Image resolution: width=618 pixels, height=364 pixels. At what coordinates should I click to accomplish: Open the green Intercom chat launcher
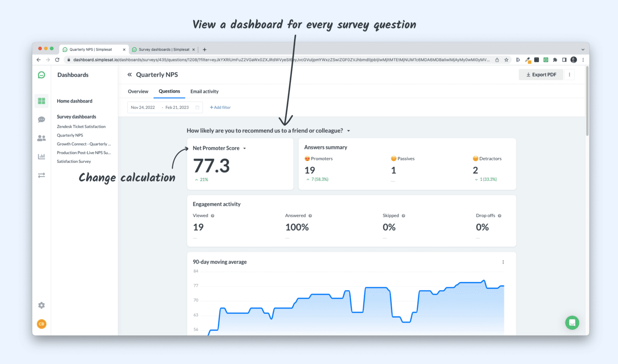[x=572, y=323]
